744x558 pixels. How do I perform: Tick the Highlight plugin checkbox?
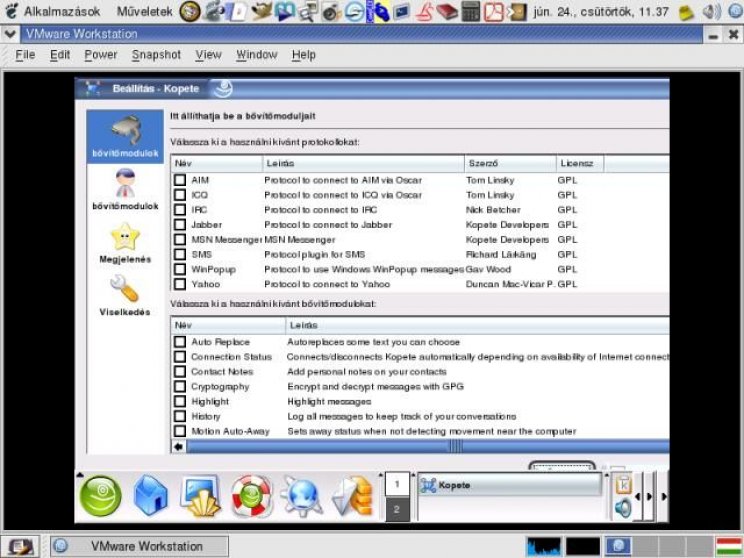(x=180, y=401)
